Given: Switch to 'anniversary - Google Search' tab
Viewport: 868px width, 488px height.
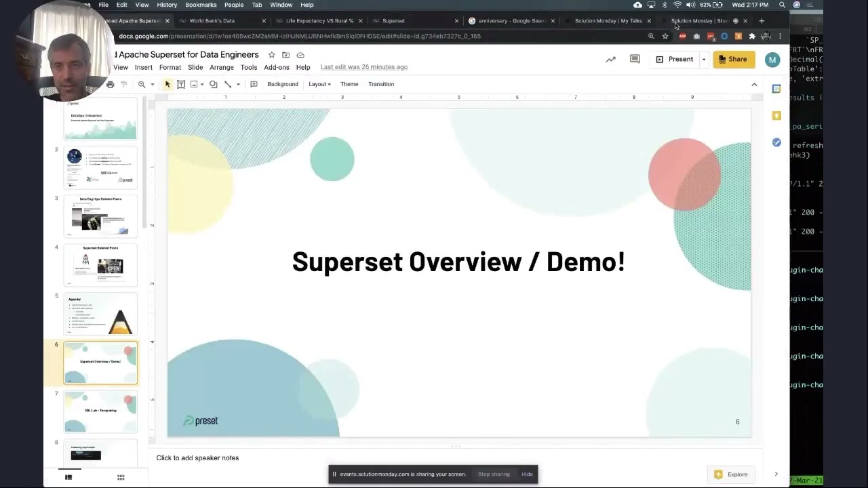Looking at the screenshot, I should point(511,21).
